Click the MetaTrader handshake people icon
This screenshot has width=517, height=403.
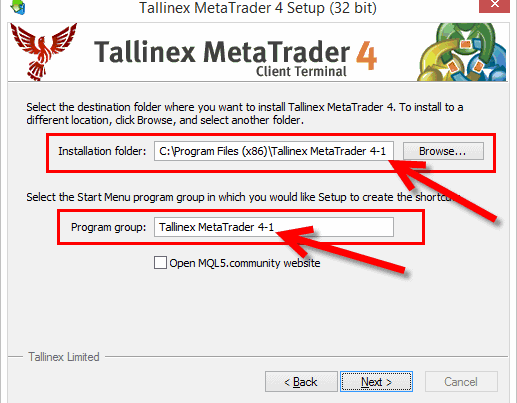pyautogui.click(x=462, y=52)
